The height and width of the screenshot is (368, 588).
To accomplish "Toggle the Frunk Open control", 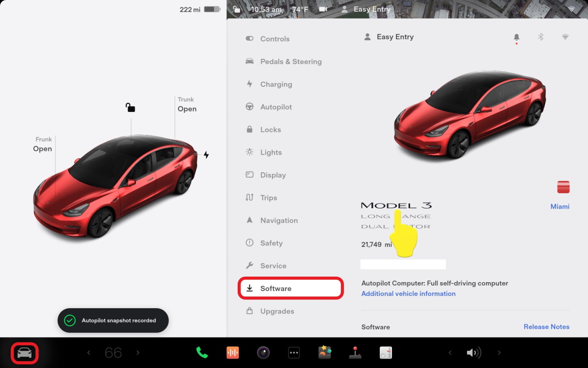I will click(x=43, y=145).
